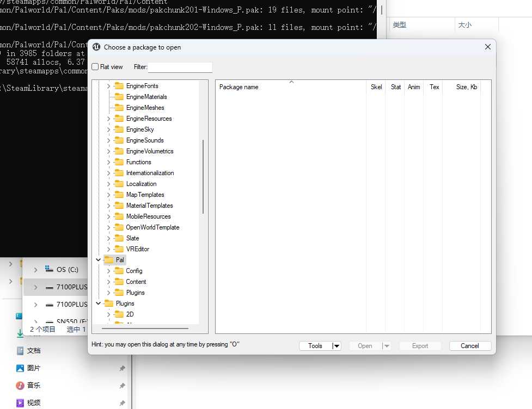Click the Filter text input field
Screen dimensions: 532x409
coord(180,67)
